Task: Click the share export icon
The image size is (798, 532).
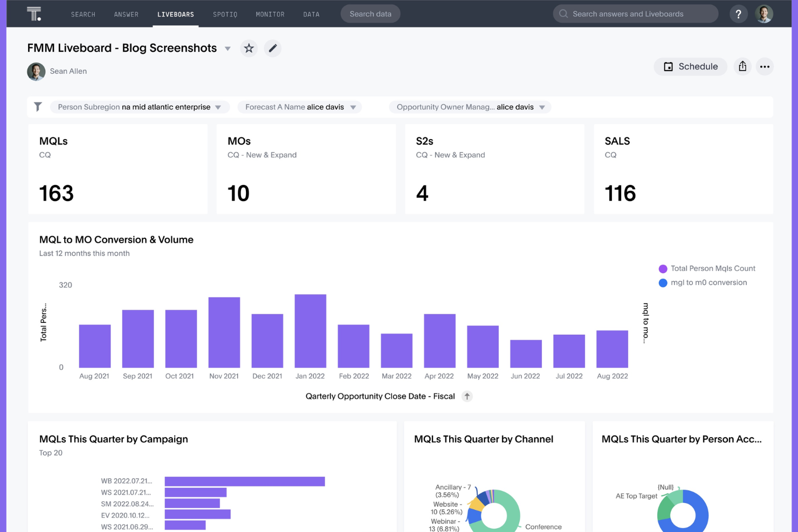Action: (742, 66)
